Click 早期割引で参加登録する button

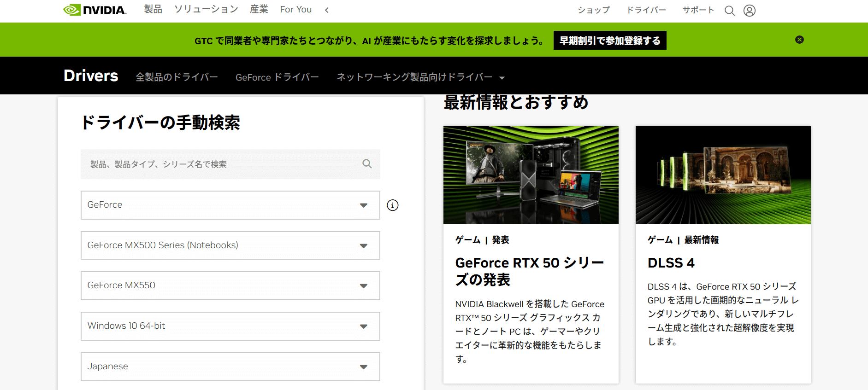coord(610,41)
